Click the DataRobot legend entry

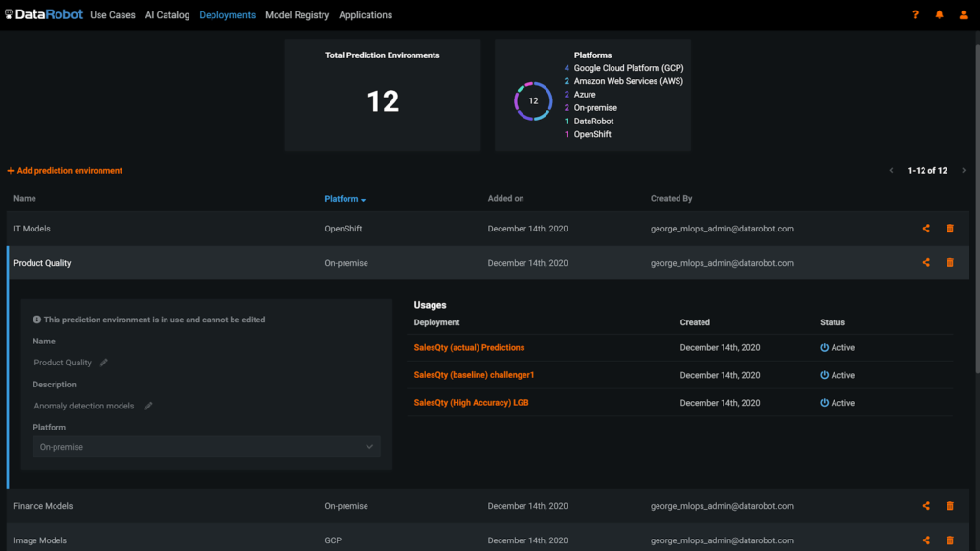(593, 121)
